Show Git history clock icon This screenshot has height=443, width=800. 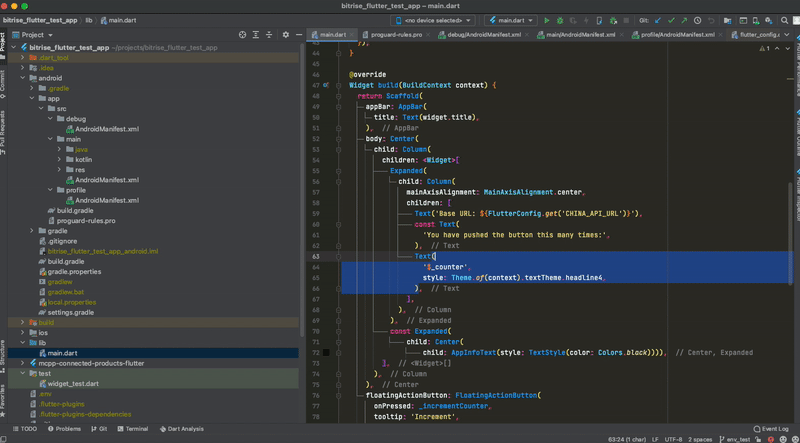[697, 20]
